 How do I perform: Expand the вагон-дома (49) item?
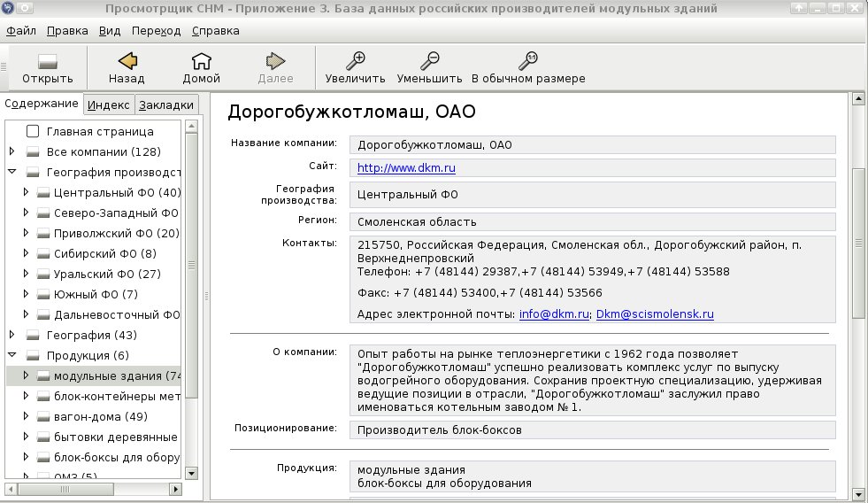coord(26,416)
